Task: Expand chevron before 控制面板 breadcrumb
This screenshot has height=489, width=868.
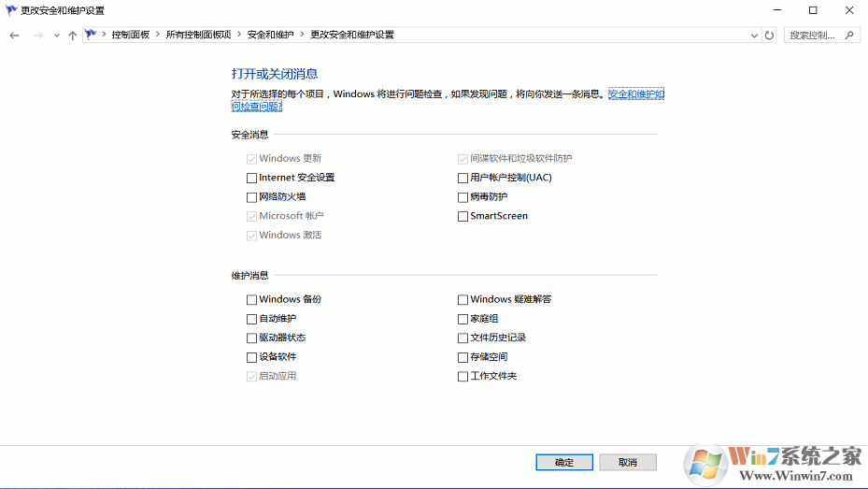Action: tap(104, 35)
